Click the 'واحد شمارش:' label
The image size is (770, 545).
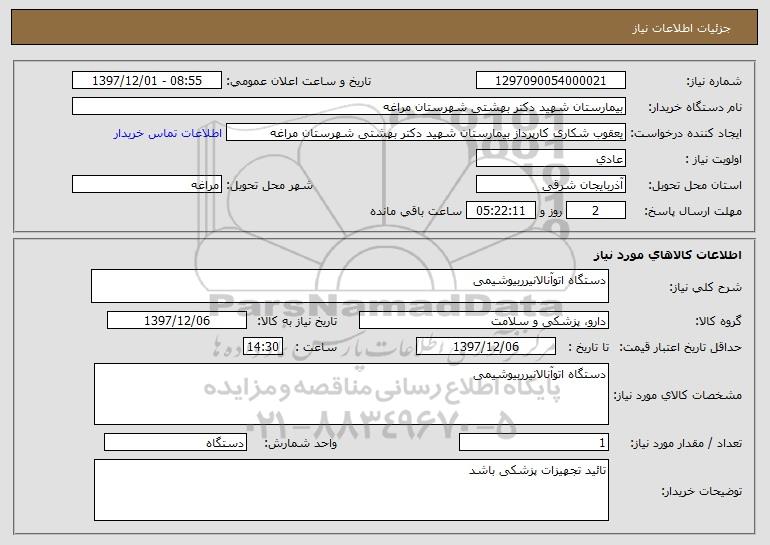(301, 443)
